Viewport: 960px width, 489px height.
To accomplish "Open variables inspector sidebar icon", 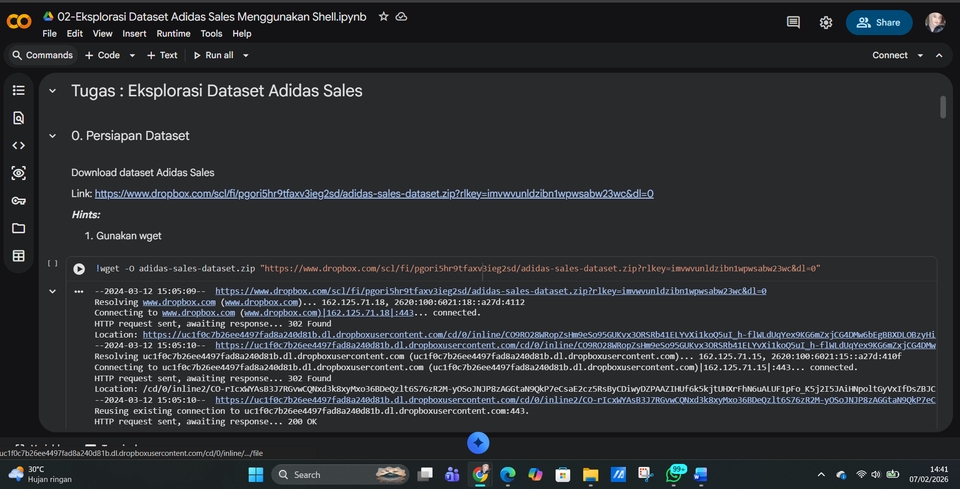I will point(18,173).
